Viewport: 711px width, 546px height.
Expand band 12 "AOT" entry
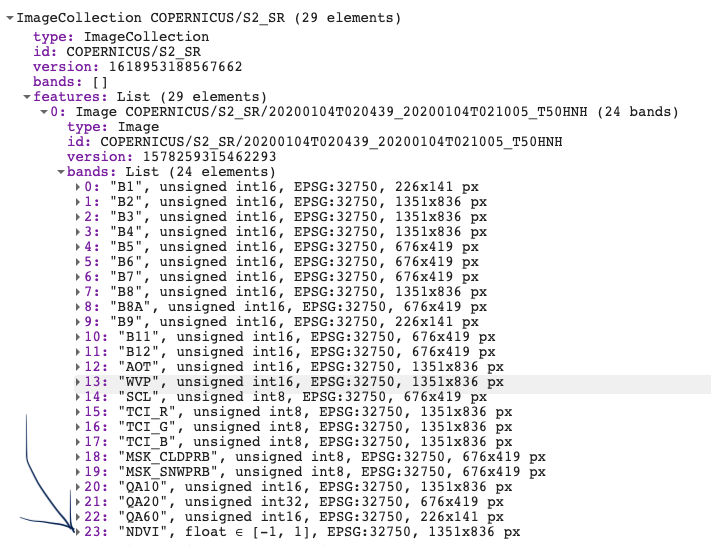pos(78,367)
